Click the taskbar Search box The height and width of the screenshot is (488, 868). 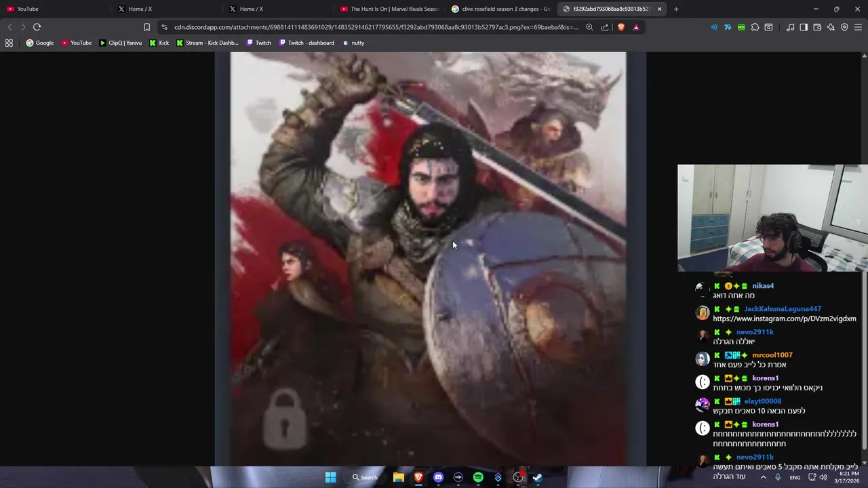(364, 477)
